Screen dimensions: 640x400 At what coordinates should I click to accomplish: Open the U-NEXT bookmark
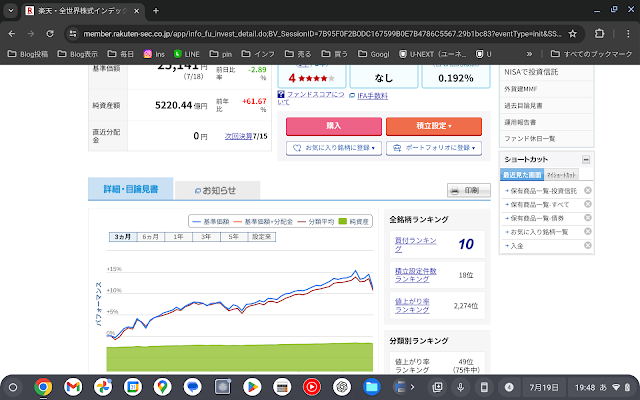[x=433, y=54]
